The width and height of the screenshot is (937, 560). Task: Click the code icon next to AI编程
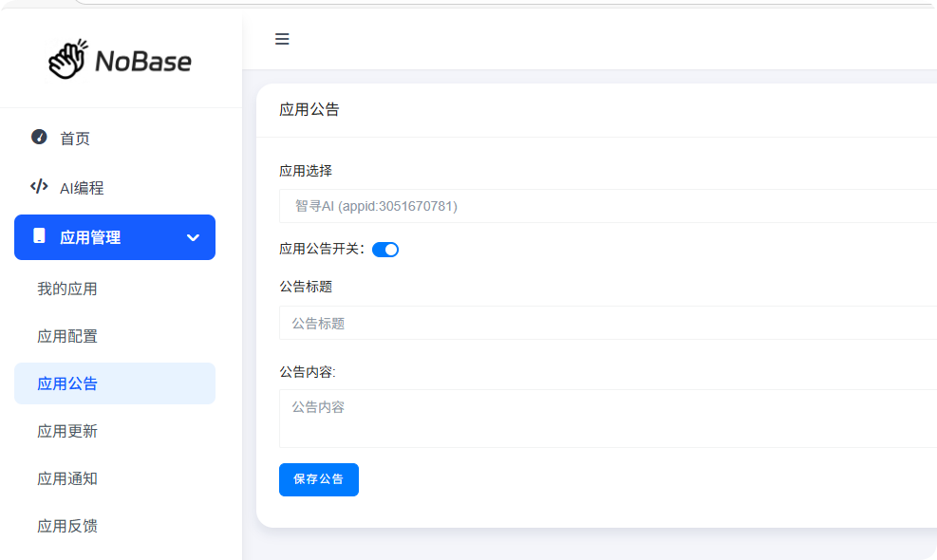[37, 187]
